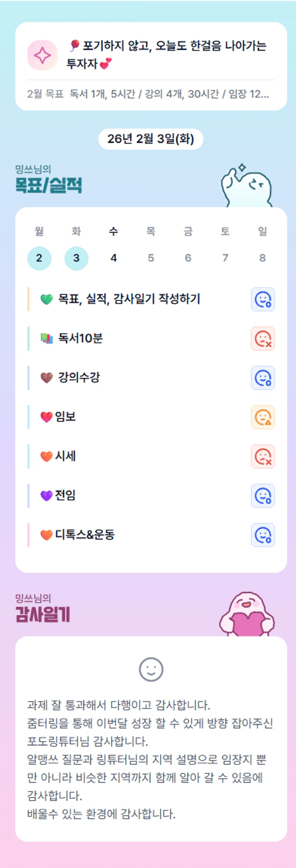Click the smiley mood icon in 감사일기
The height and width of the screenshot is (868, 296).
(x=151, y=669)
